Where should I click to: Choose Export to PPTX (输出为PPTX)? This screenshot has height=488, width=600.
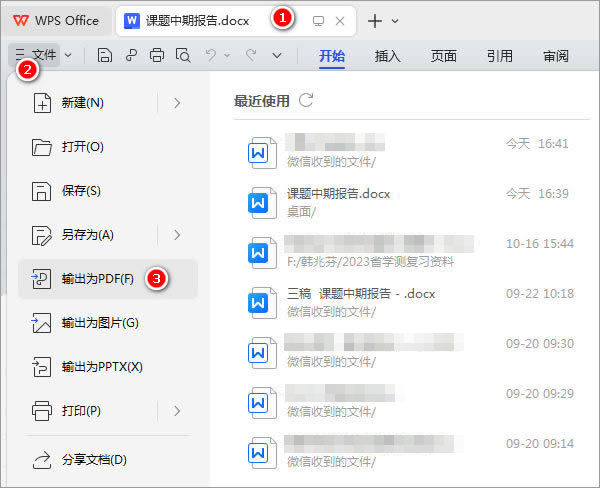tap(101, 367)
